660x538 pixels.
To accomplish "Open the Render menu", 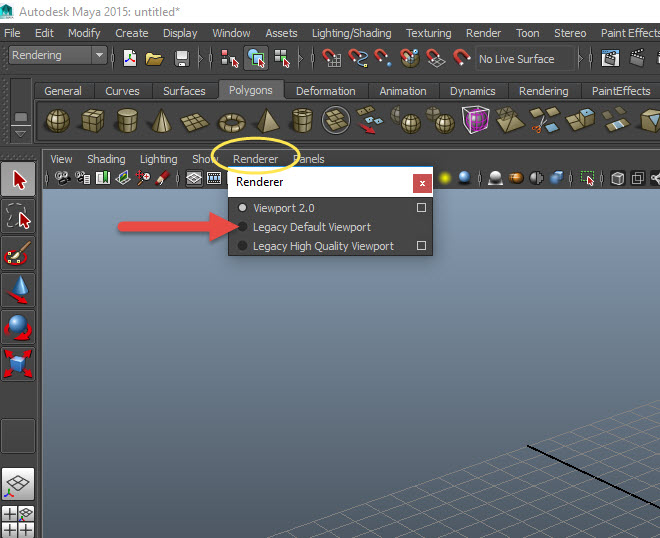I will coord(483,33).
